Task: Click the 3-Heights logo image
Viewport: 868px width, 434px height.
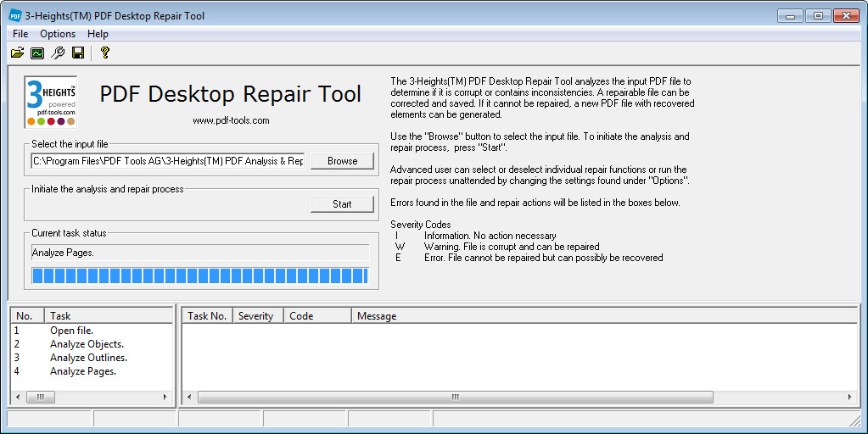Action: [x=51, y=103]
